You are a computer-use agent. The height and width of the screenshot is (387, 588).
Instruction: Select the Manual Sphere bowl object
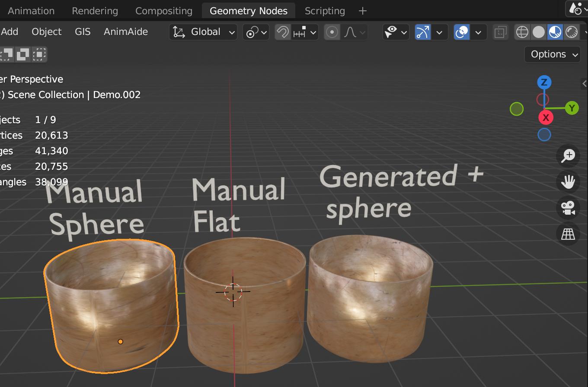tap(112, 306)
